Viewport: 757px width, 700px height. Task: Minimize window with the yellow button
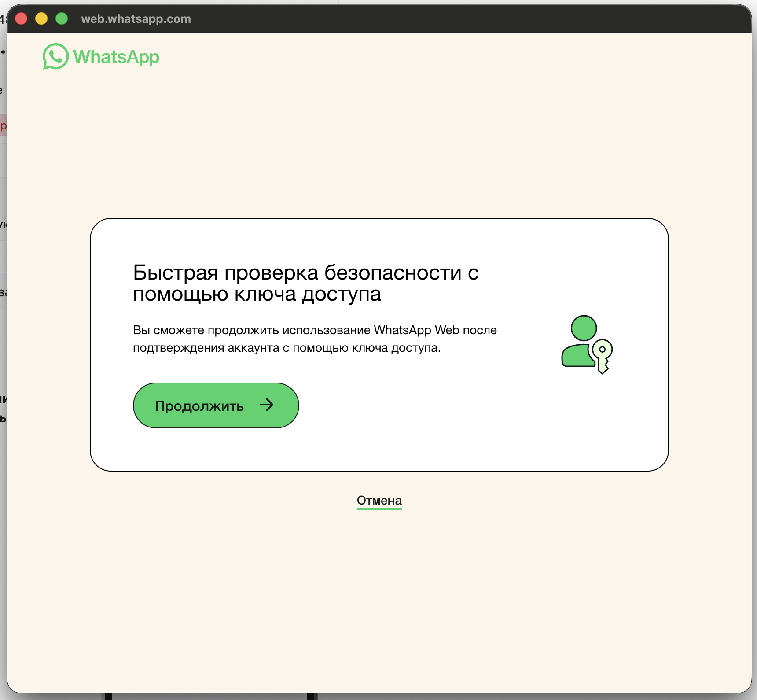[41, 18]
